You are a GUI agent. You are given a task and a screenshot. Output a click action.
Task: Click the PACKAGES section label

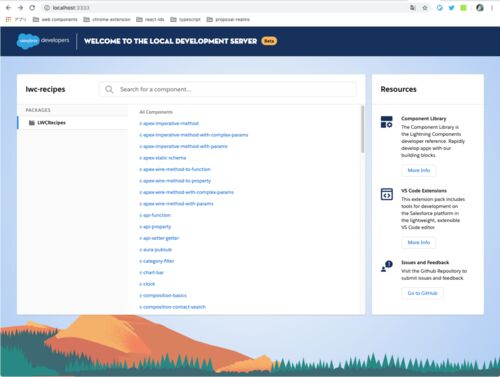[38, 110]
